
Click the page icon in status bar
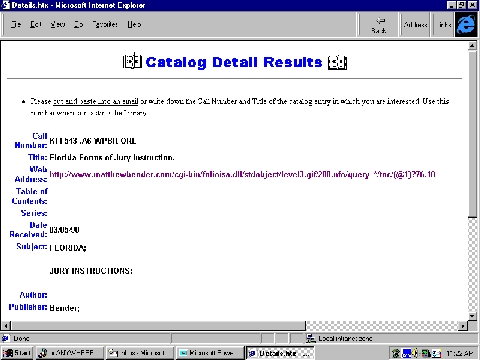pyautogui.click(x=5, y=338)
